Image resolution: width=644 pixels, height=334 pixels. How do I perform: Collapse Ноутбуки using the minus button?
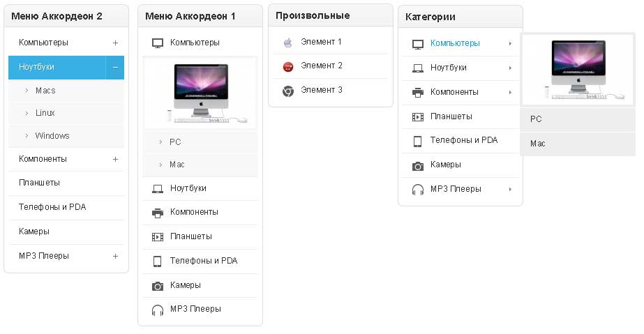[x=115, y=68]
